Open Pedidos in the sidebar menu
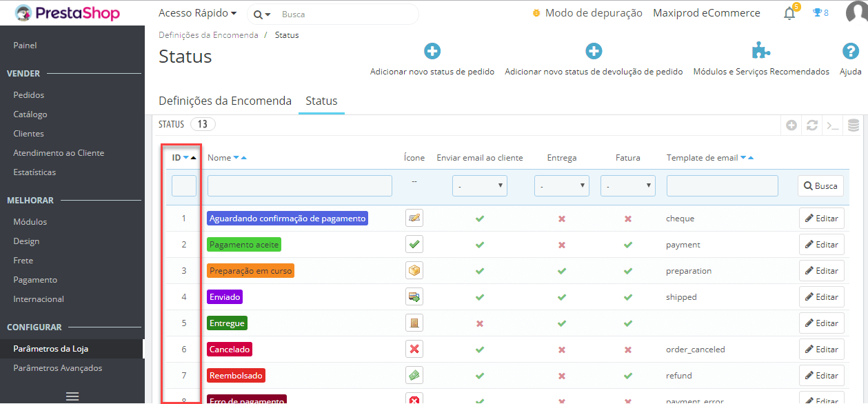Image resolution: width=868 pixels, height=404 pixels. pyautogui.click(x=29, y=95)
